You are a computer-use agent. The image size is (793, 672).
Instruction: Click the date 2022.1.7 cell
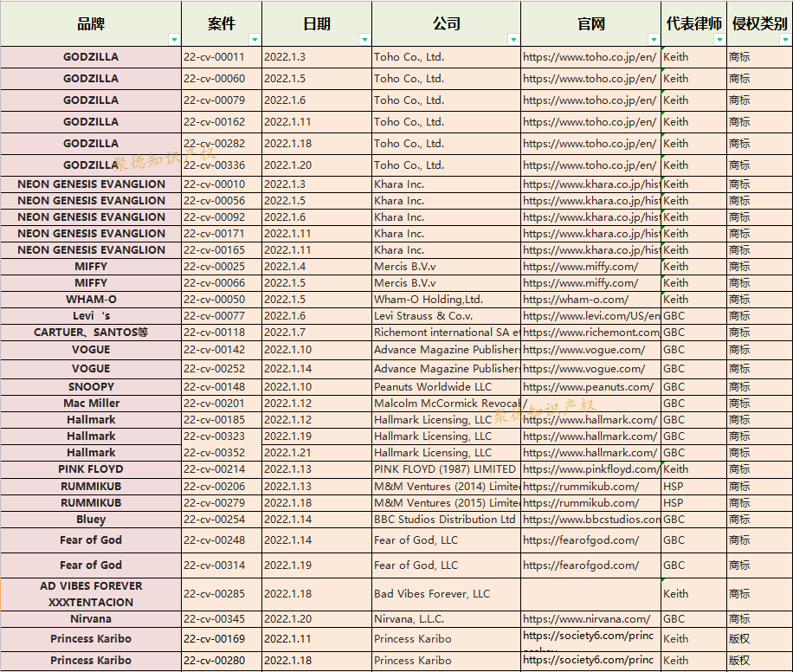click(x=317, y=333)
